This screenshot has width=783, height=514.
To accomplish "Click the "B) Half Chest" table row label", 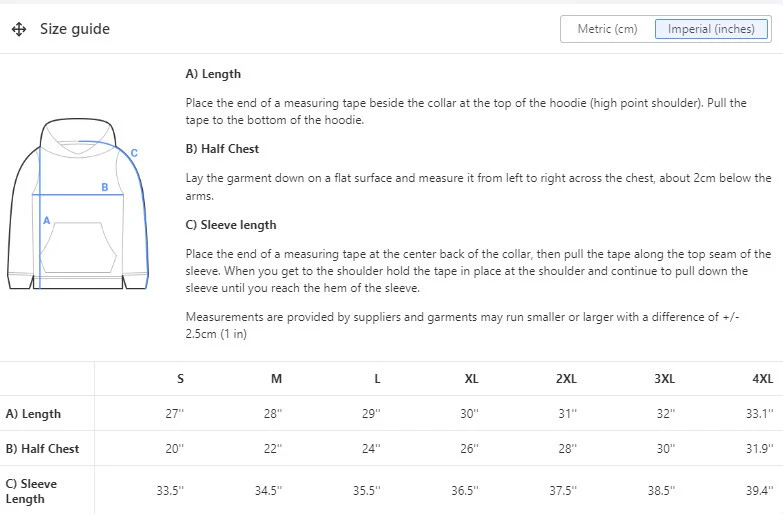I will (42, 449).
